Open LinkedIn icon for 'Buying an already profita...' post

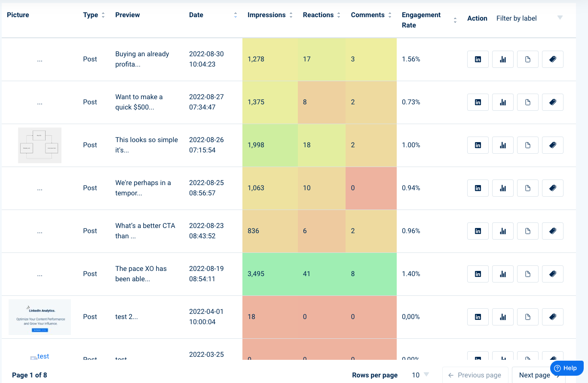coord(478,59)
